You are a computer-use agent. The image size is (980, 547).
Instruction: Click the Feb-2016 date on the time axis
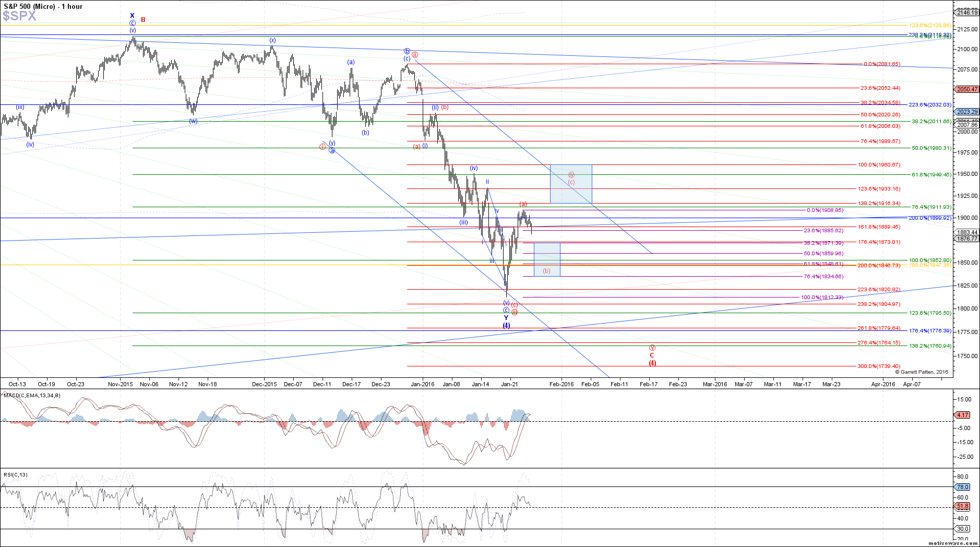561,384
